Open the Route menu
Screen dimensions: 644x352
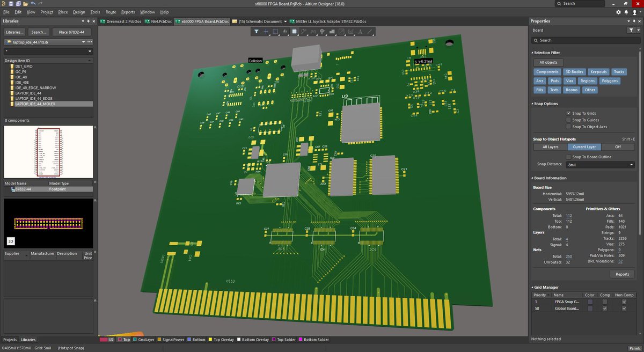click(x=111, y=12)
